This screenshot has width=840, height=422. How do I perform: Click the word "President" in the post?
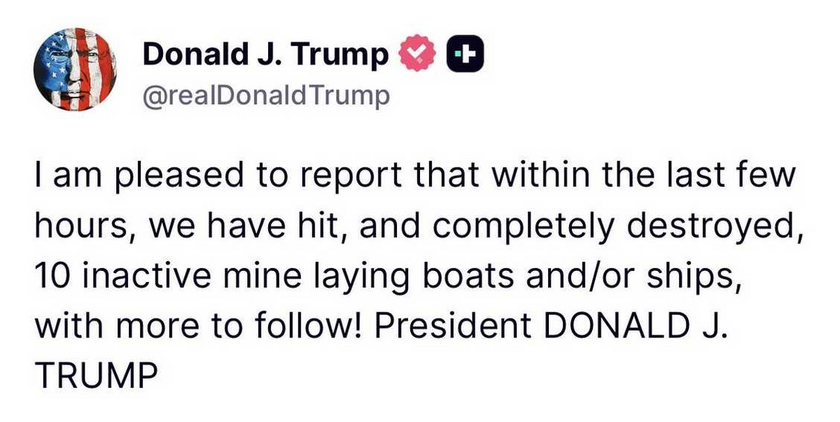pos(432,325)
